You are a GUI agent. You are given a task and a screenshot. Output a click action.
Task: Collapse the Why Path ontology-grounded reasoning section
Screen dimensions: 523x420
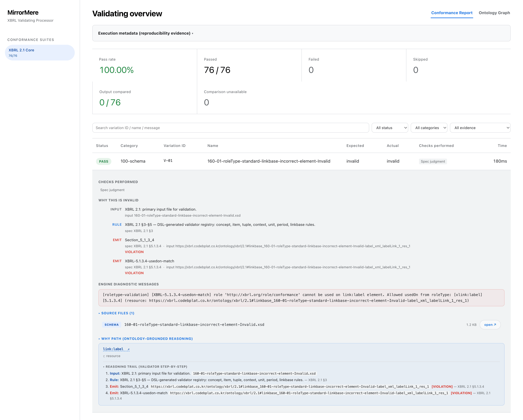pyautogui.click(x=146, y=339)
